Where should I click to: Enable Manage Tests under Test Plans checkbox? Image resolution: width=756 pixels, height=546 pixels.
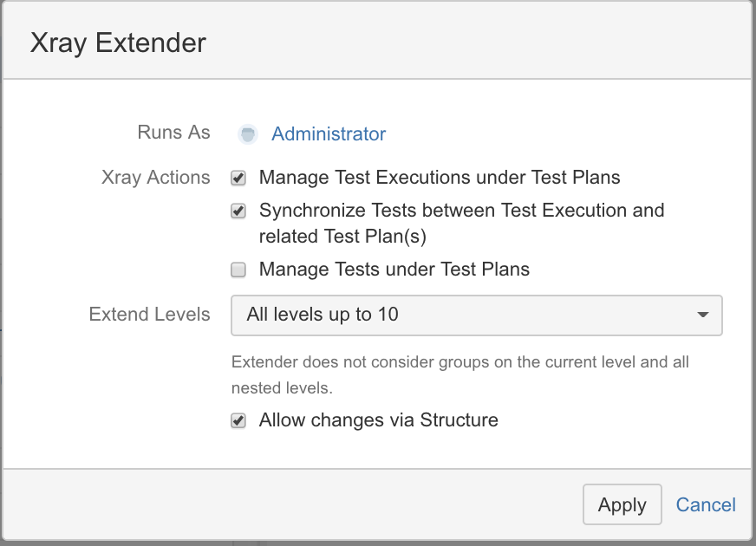pos(238,270)
